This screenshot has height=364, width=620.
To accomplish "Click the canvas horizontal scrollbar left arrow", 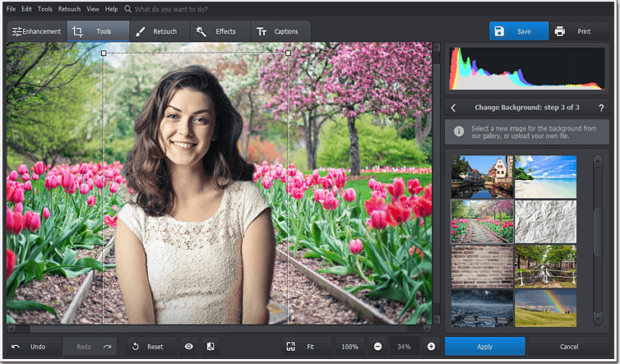I will [x=12, y=329].
